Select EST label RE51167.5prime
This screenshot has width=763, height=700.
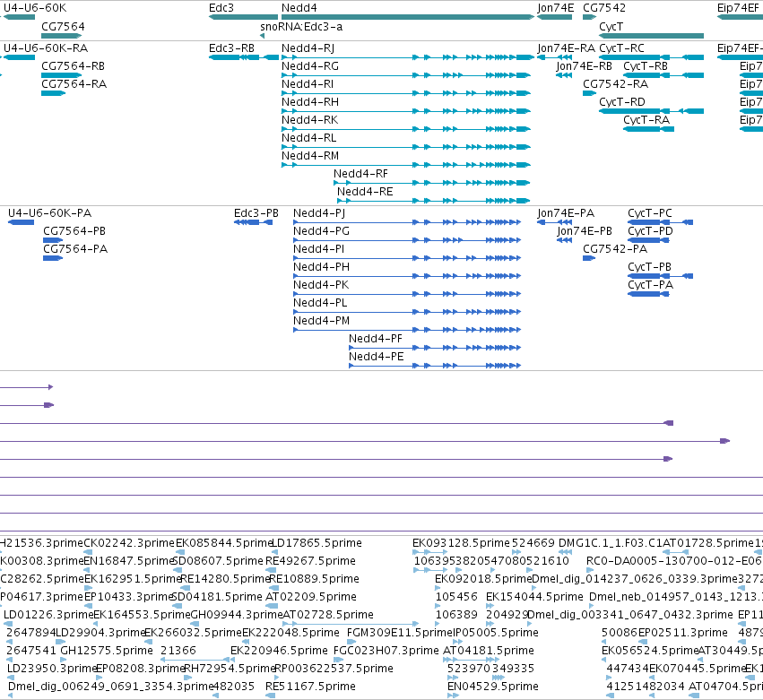pyautogui.click(x=310, y=687)
